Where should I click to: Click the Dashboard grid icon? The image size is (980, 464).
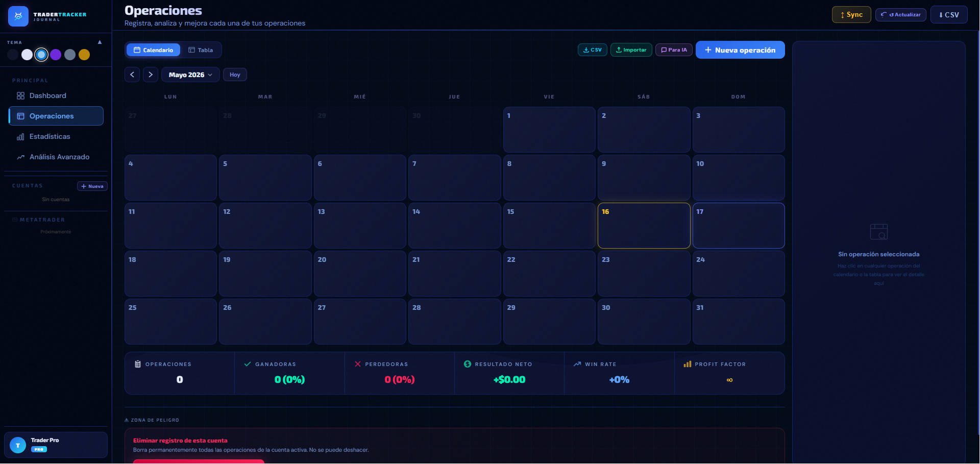(x=20, y=96)
